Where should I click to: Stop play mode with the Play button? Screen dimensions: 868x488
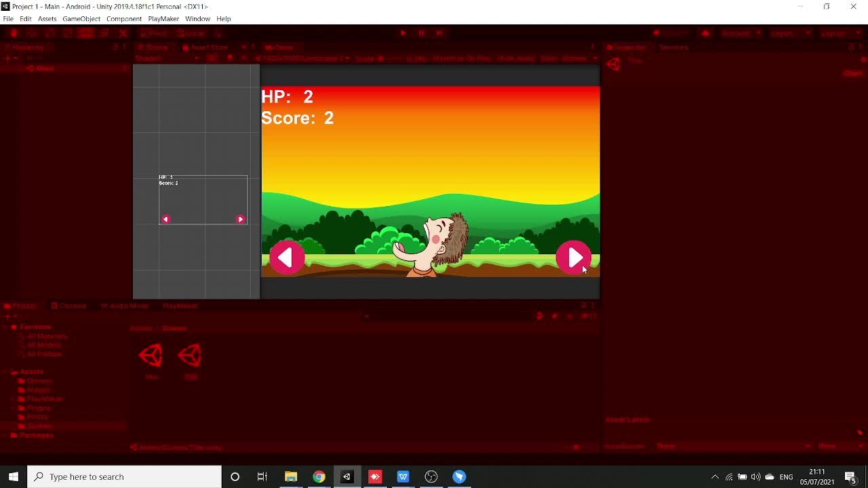click(403, 33)
